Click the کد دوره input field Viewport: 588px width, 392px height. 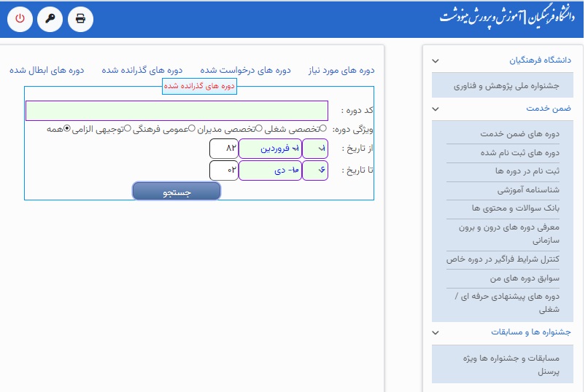click(x=177, y=111)
